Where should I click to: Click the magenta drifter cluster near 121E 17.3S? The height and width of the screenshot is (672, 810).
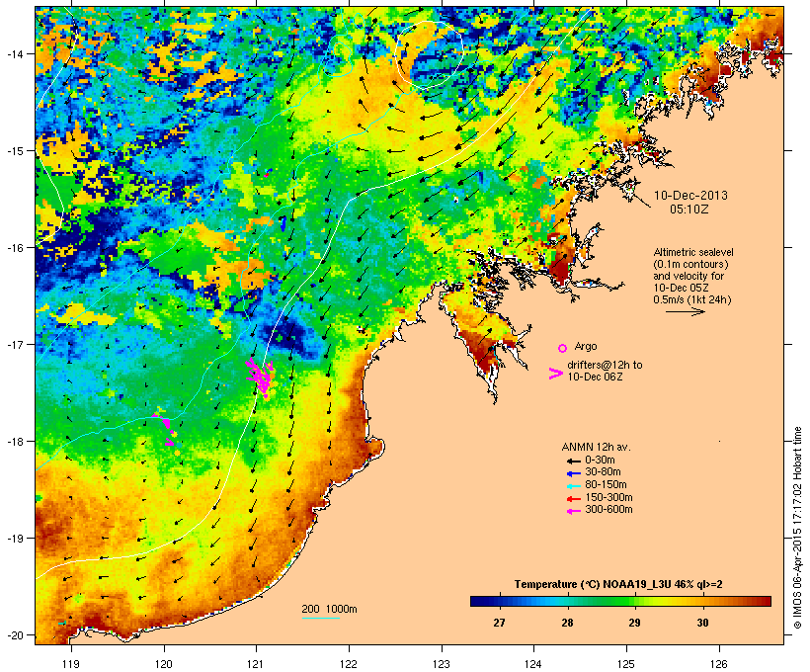coord(260,378)
